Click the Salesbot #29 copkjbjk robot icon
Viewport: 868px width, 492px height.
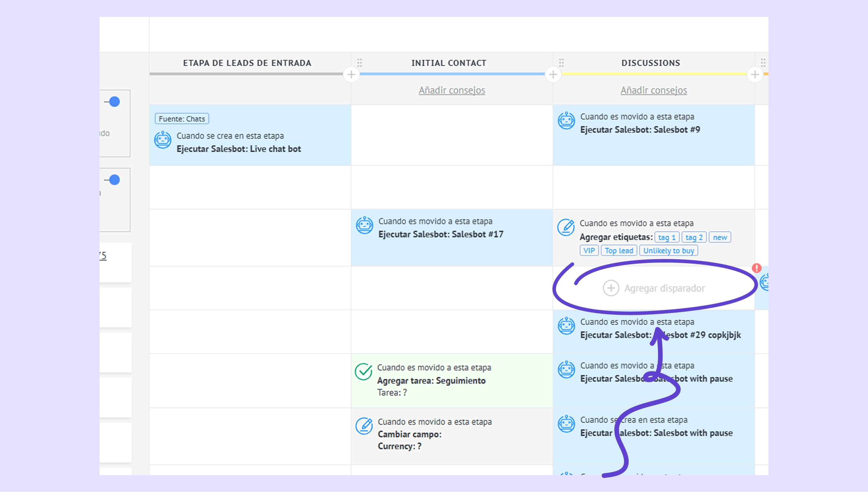point(566,326)
